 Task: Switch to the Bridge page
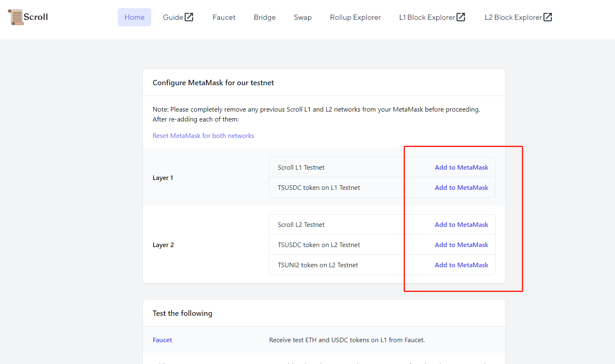click(264, 17)
